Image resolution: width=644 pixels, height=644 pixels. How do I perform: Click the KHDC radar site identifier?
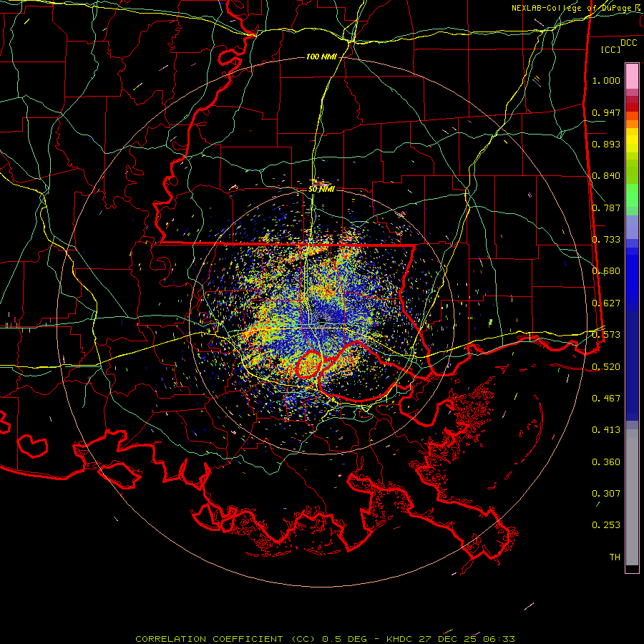401,639
